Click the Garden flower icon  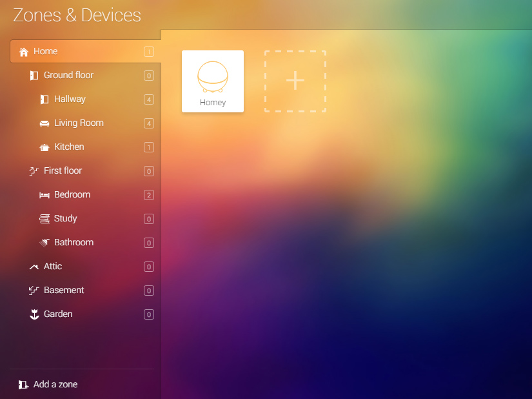(34, 314)
